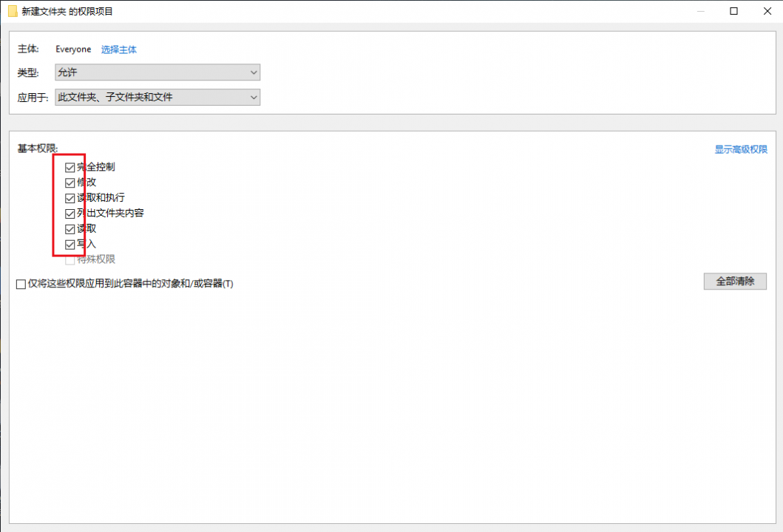The width and height of the screenshot is (783, 532).
Task: Uncheck the 读取 permission checkbox
Action: point(70,229)
